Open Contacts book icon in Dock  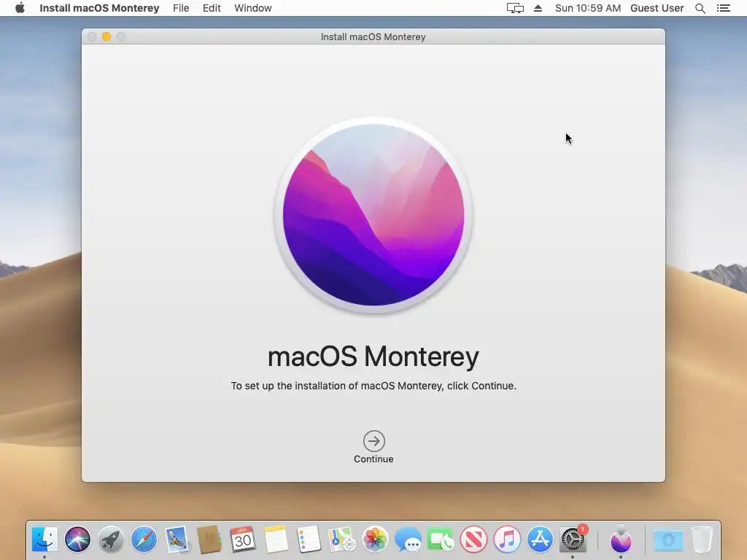pos(209,540)
